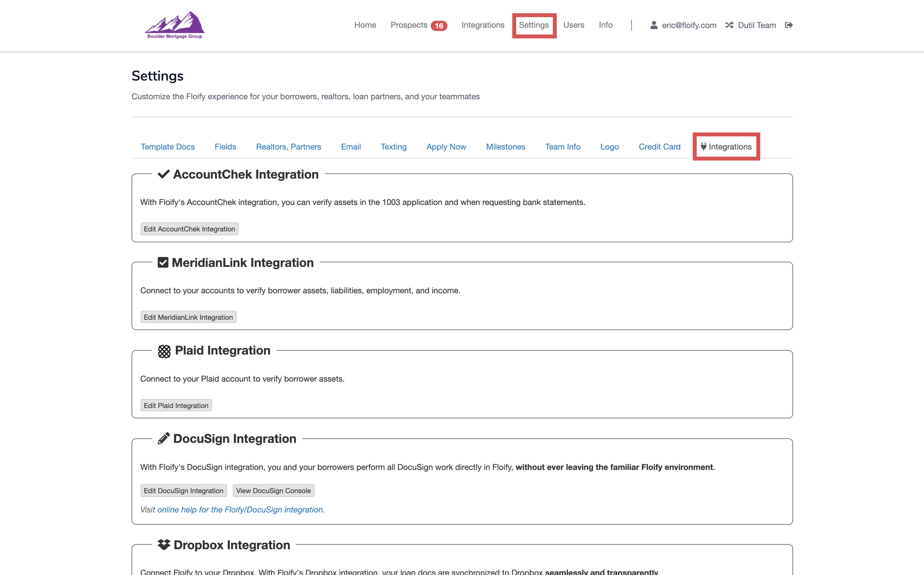Viewport: 924px width, 575px height.
Task: Click the shuffle team switch icon
Action: (729, 25)
